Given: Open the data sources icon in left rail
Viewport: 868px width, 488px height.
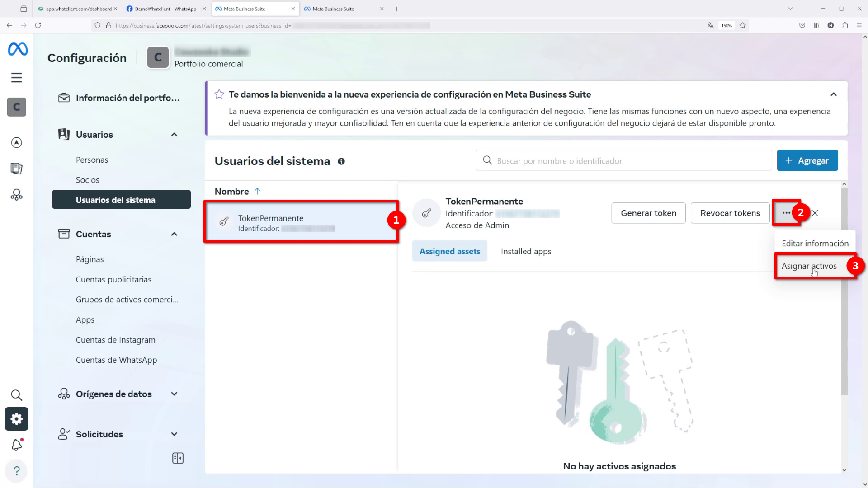Looking at the screenshot, I should point(17,195).
